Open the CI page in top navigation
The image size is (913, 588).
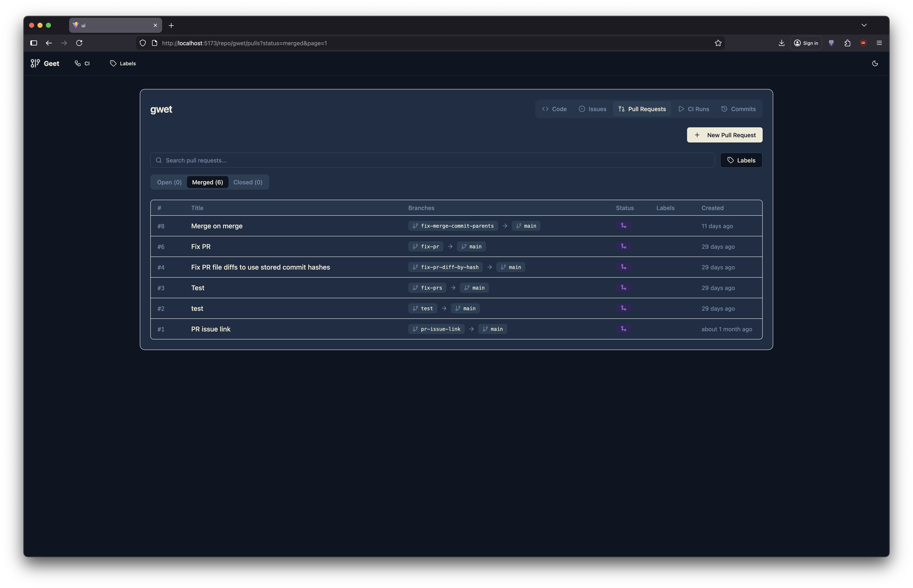(83, 63)
